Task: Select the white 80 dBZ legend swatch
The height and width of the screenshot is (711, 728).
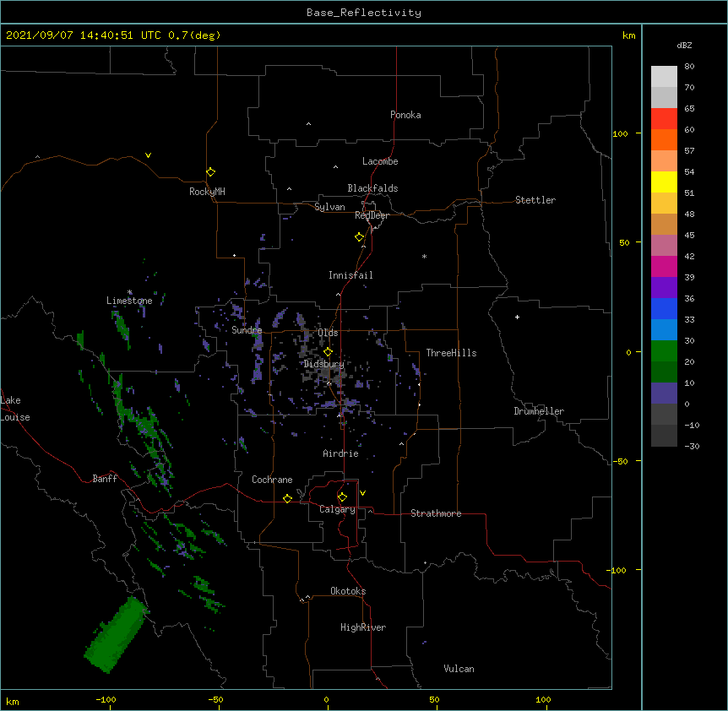Action: click(664, 77)
